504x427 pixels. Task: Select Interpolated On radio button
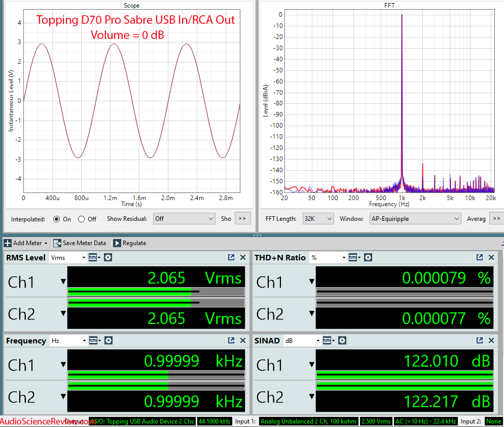coord(57,219)
